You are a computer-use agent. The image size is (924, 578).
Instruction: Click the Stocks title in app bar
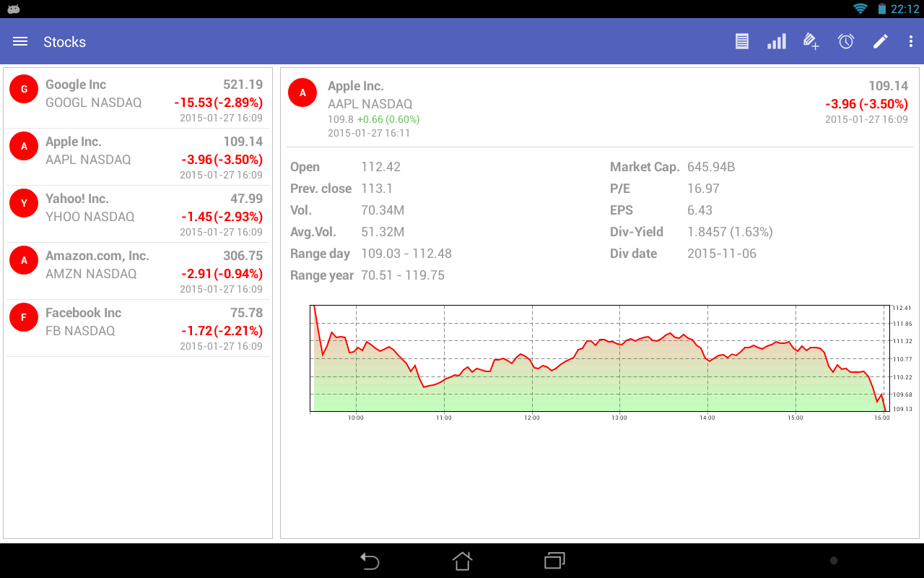point(64,41)
